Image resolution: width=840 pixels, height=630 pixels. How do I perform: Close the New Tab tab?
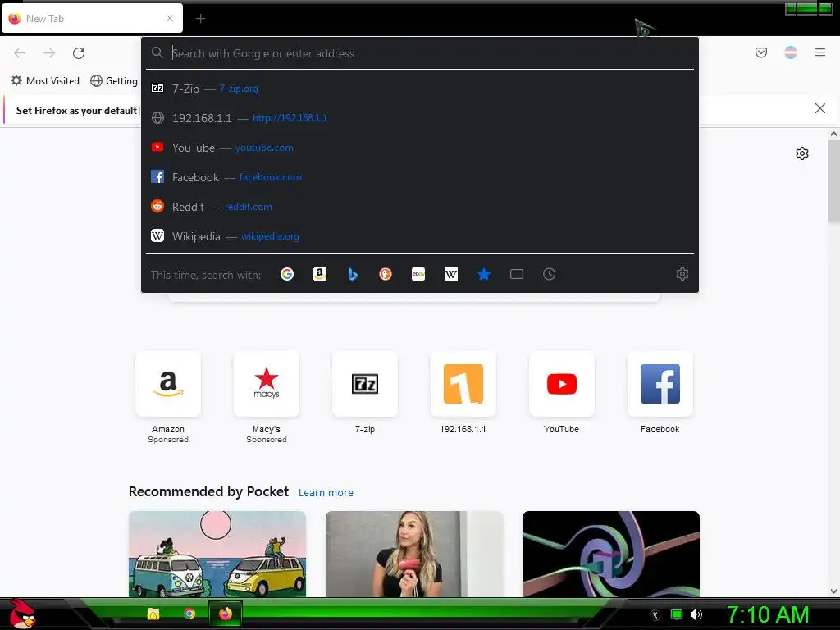tap(170, 18)
